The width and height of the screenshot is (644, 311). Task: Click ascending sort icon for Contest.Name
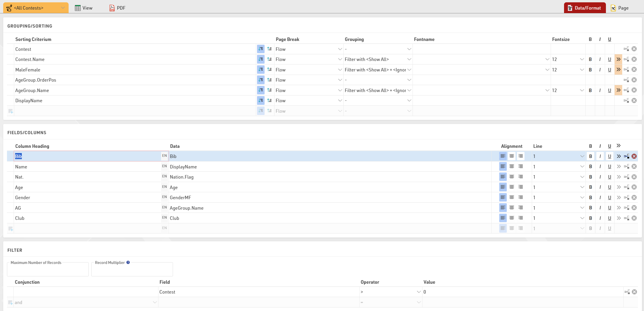click(x=261, y=59)
